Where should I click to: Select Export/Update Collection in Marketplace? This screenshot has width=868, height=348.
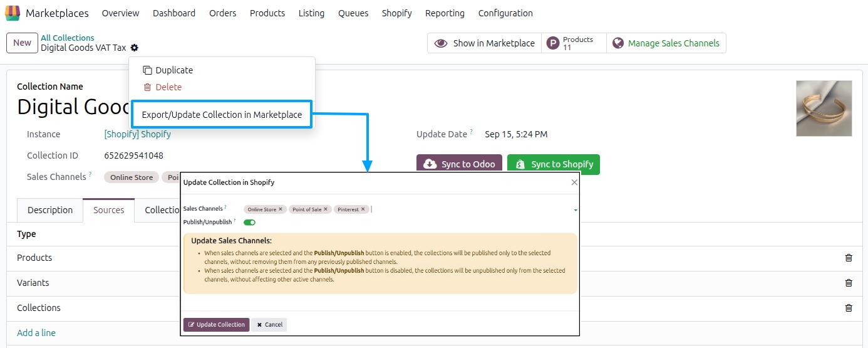coord(222,115)
